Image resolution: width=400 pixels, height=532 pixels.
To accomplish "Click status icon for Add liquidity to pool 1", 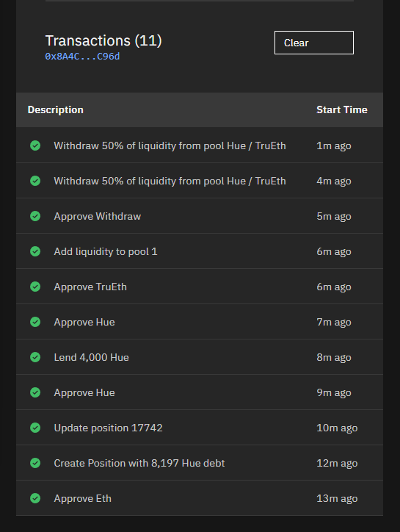I will click(x=35, y=251).
